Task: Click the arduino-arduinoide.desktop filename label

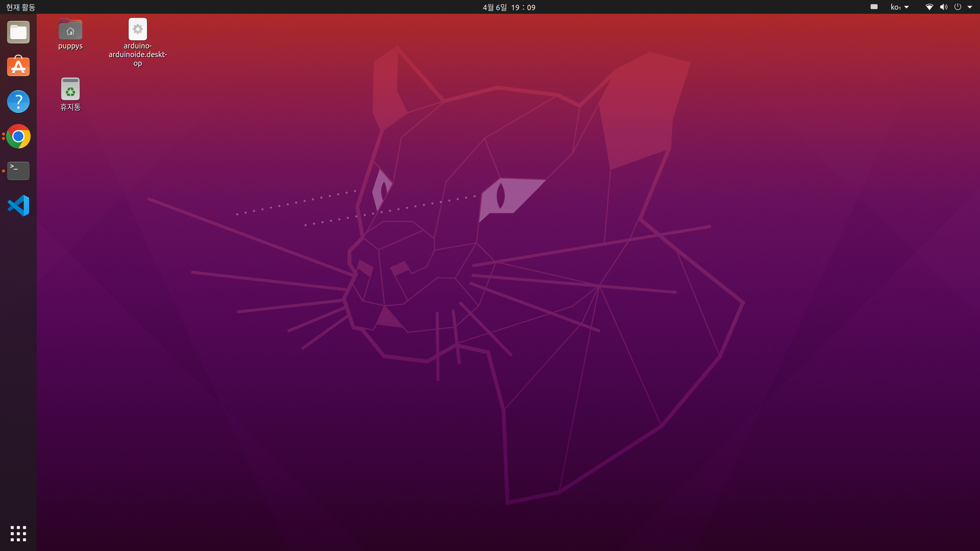Action: pos(138,54)
